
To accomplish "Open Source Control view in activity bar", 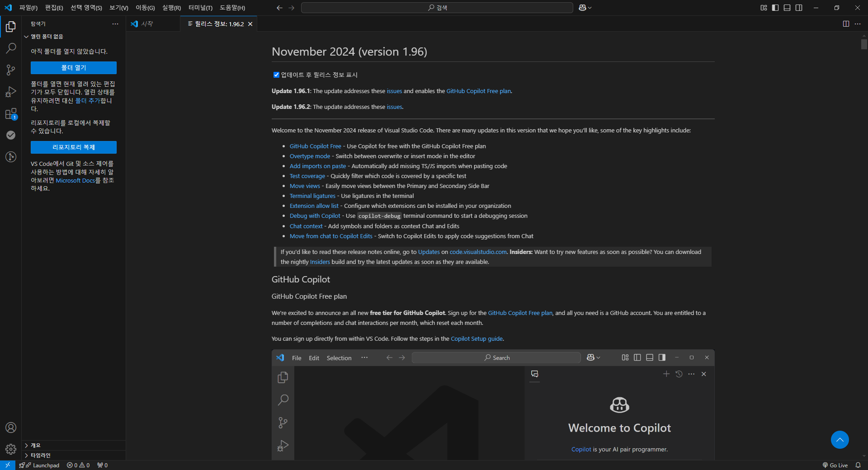I will tap(11, 70).
